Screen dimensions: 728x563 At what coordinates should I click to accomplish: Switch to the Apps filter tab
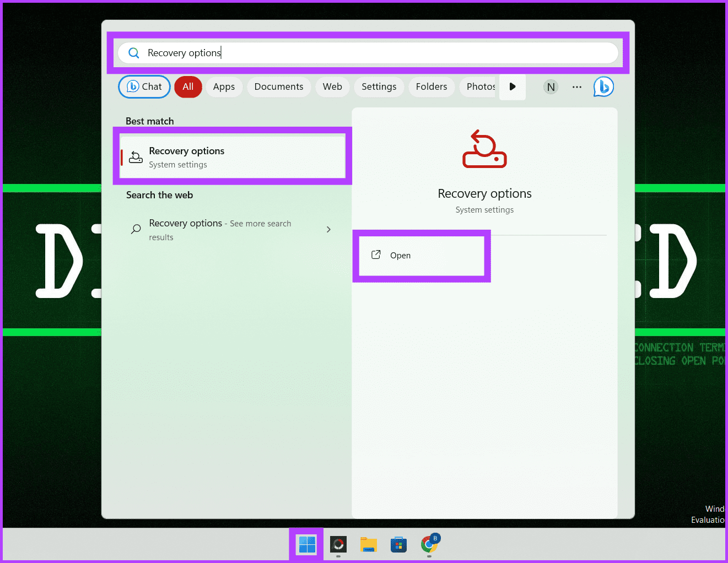click(224, 87)
